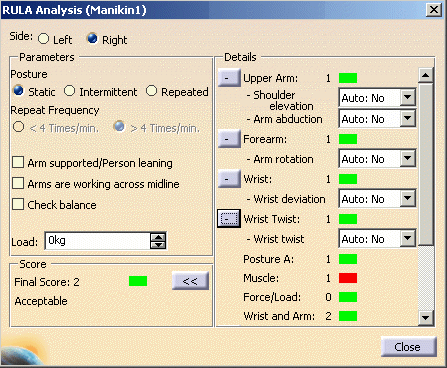The height and width of the screenshot is (368, 447).
Task: Select the Intermittent posture option
Action: [69, 91]
